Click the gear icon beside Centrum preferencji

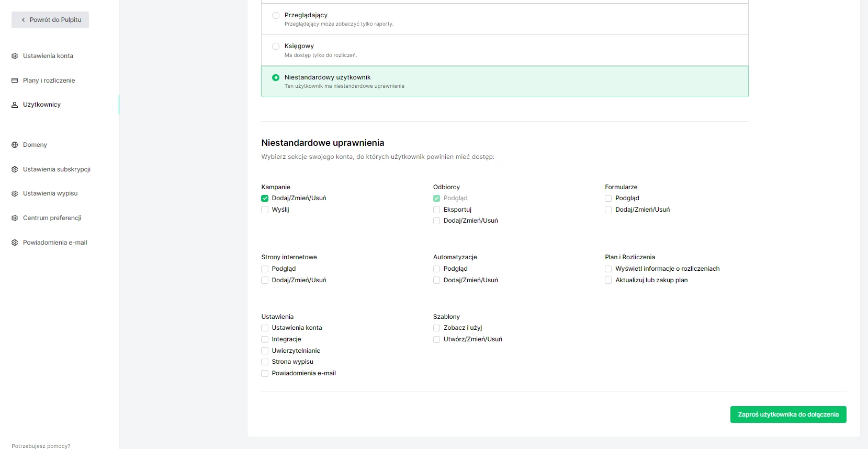[x=15, y=218]
